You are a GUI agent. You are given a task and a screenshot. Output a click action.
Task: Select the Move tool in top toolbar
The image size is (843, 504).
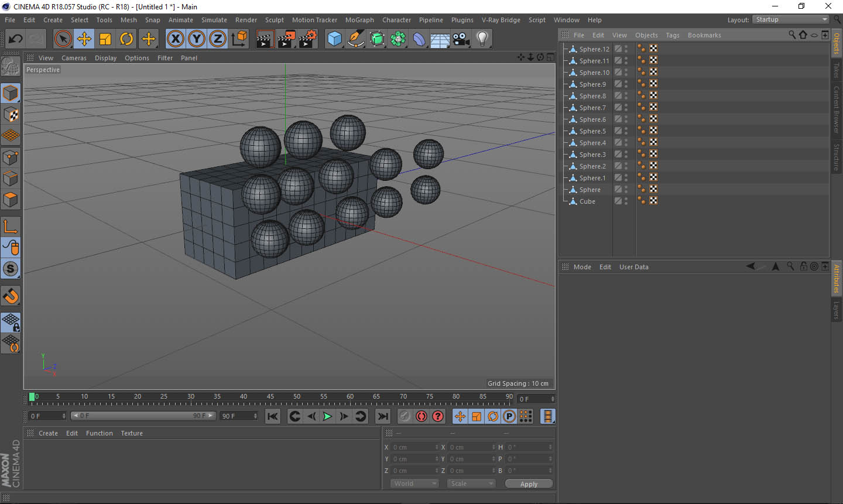[x=84, y=39]
